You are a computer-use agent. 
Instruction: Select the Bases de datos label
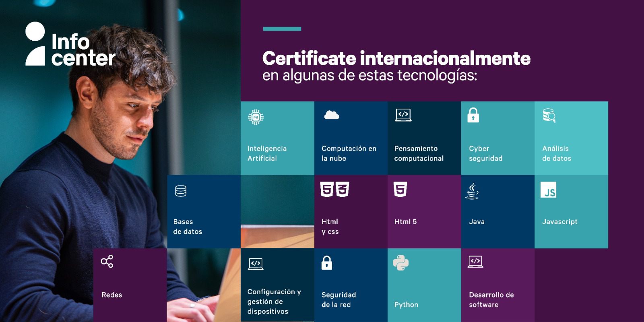pyautogui.click(x=188, y=227)
